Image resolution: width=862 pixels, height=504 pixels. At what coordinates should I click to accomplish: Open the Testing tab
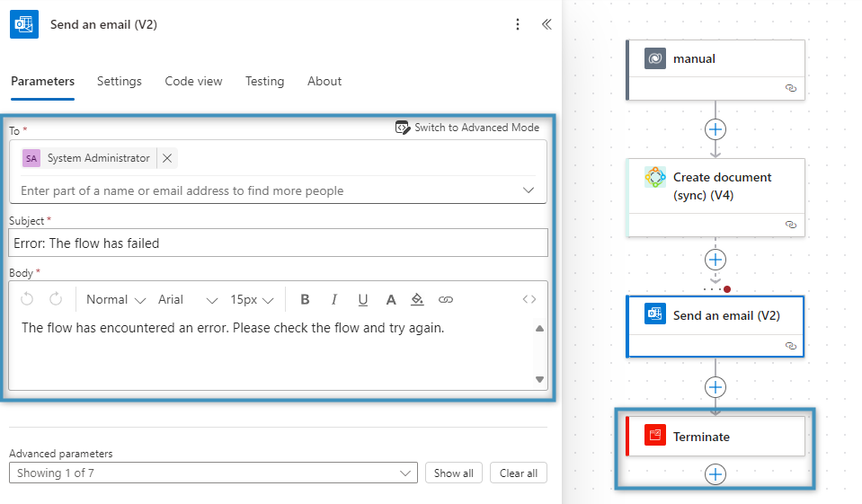coord(264,82)
